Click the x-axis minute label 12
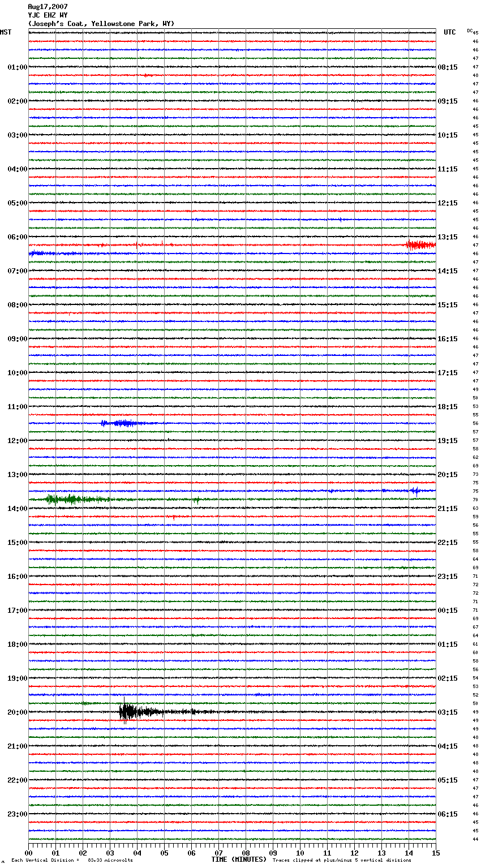 click(x=354, y=853)
